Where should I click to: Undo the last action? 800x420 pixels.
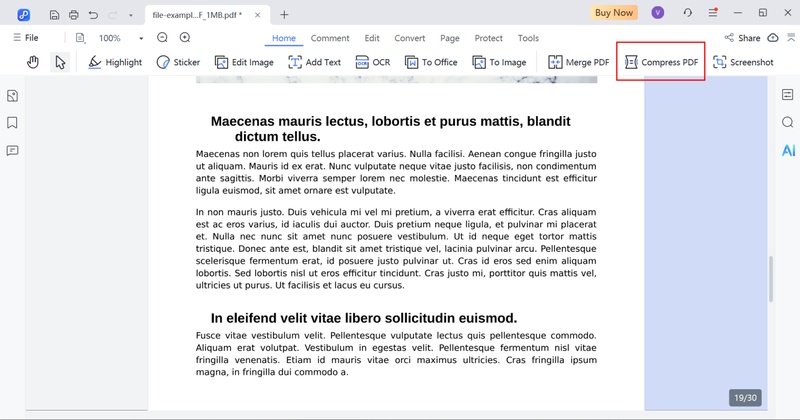point(93,15)
